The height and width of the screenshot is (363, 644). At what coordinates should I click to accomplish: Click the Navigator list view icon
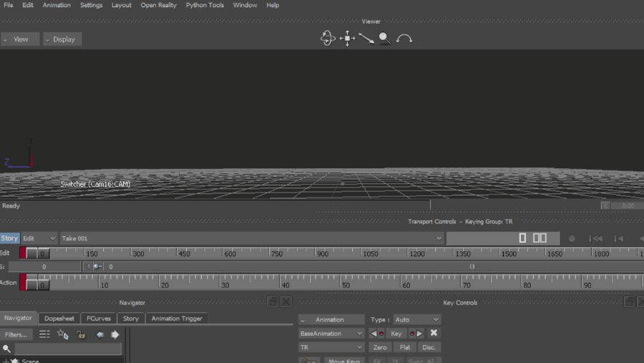click(44, 334)
